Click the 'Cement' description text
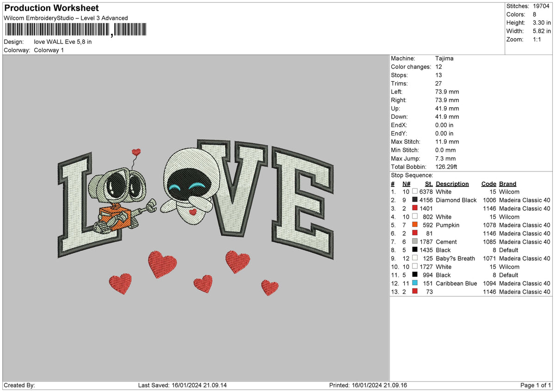The width and height of the screenshot is (555, 392). (446, 241)
